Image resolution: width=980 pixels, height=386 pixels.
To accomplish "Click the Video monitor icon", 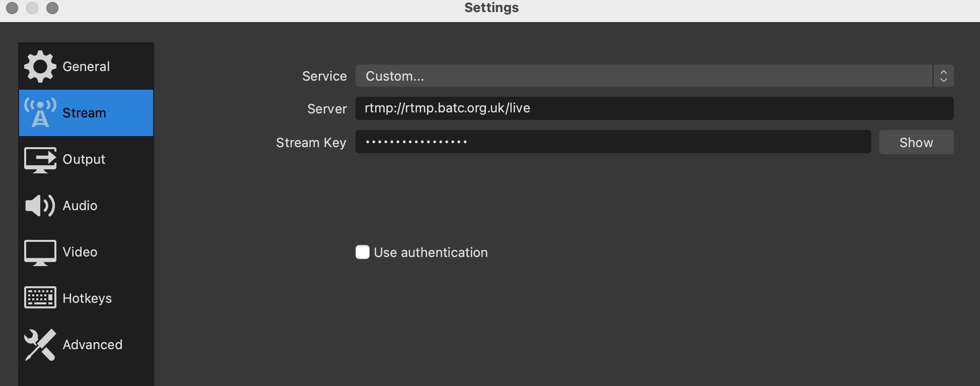I will (40, 252).
